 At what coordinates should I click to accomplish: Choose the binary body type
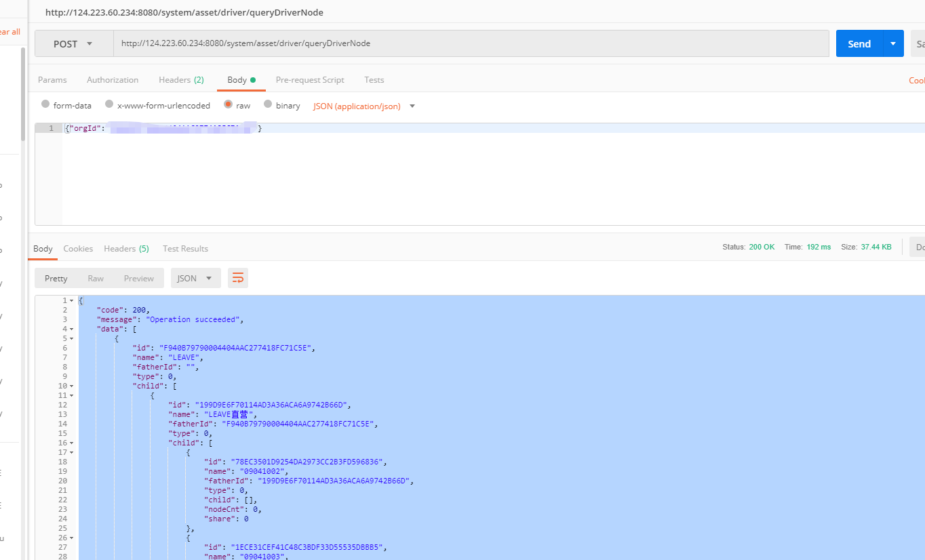268,104
